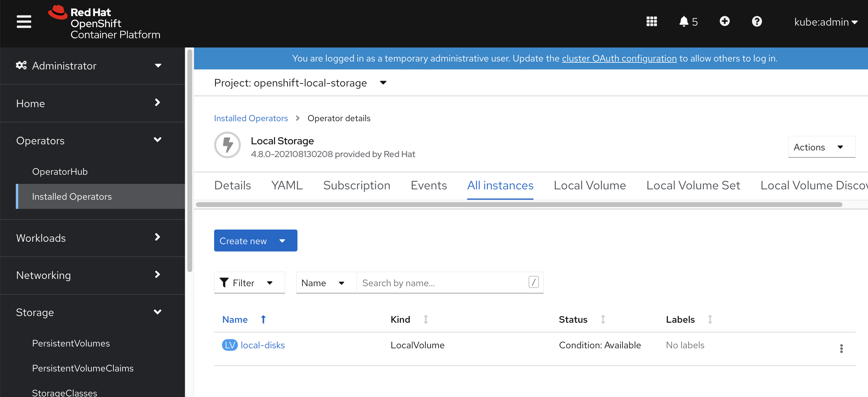868x397 pixels.
Task: Open the Actions dropdown
Action: point(821,147)
